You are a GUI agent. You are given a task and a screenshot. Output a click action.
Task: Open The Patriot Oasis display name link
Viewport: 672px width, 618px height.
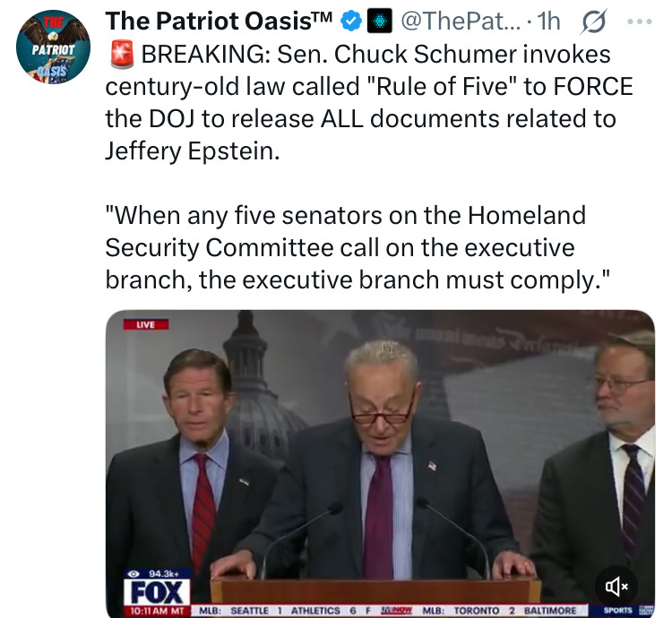[x=219, y=21]
